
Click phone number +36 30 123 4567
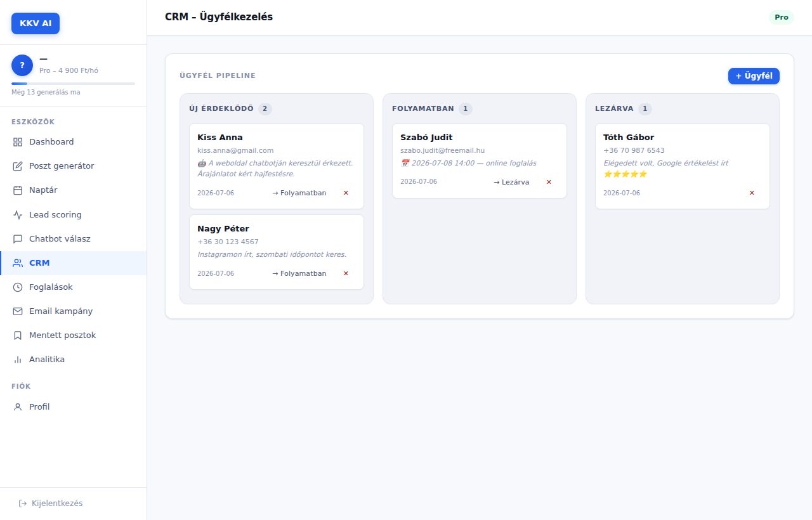click(228, 242)
